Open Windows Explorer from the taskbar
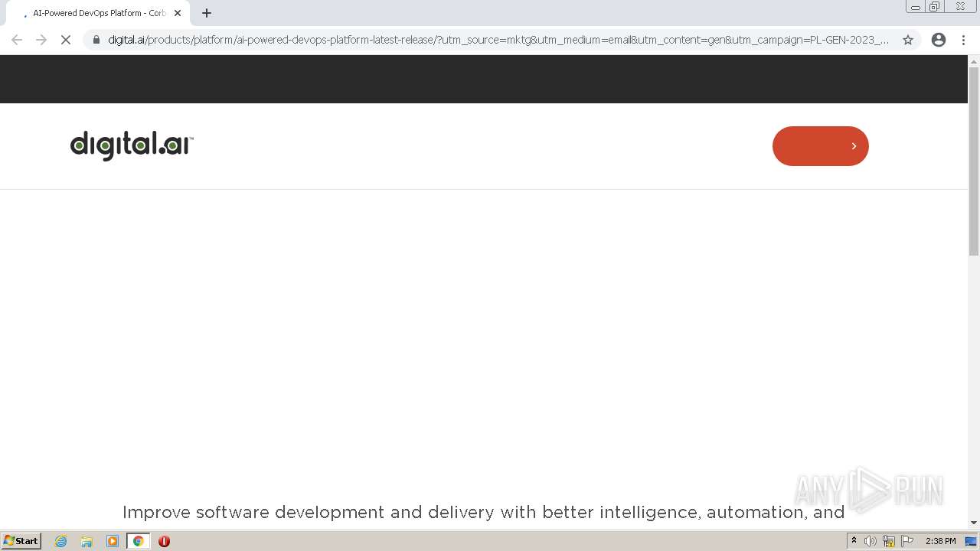Screen dimensions: 980x551 (x=87, y=541)
